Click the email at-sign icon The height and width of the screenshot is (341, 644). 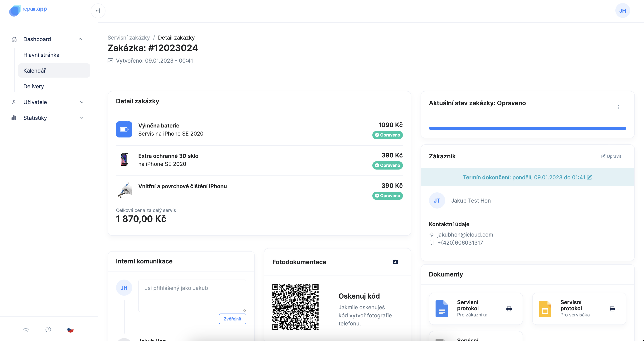(432, 234)
